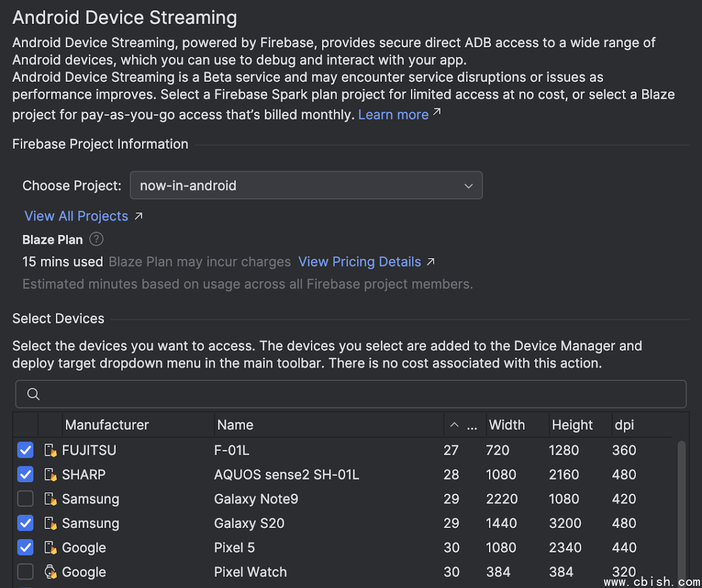Click the FUJITSU phone device icon
Image resolution: width=702 pixels, height=588 pixels.
(50, 450)
